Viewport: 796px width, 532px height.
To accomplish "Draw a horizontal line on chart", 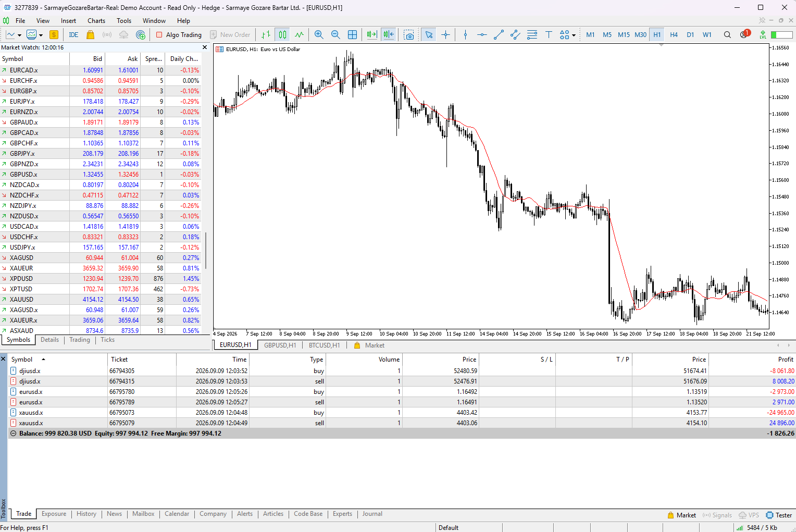I will [x=482, y=35].
